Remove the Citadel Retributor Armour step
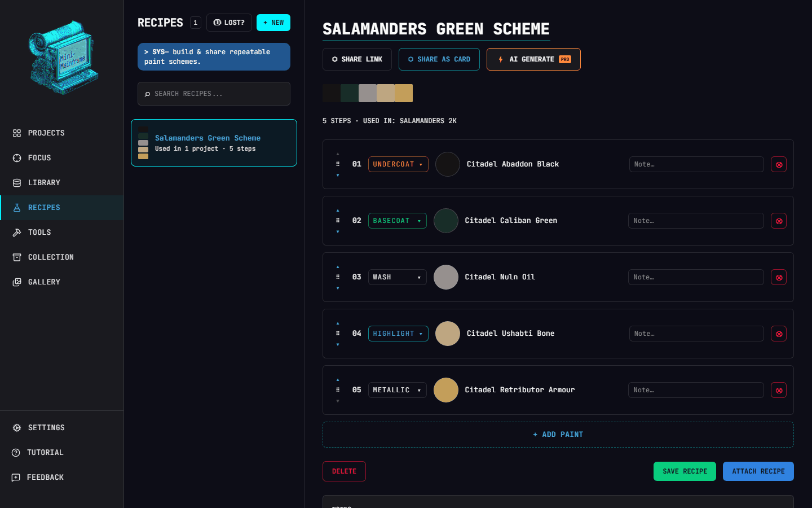 coord(779,390)
